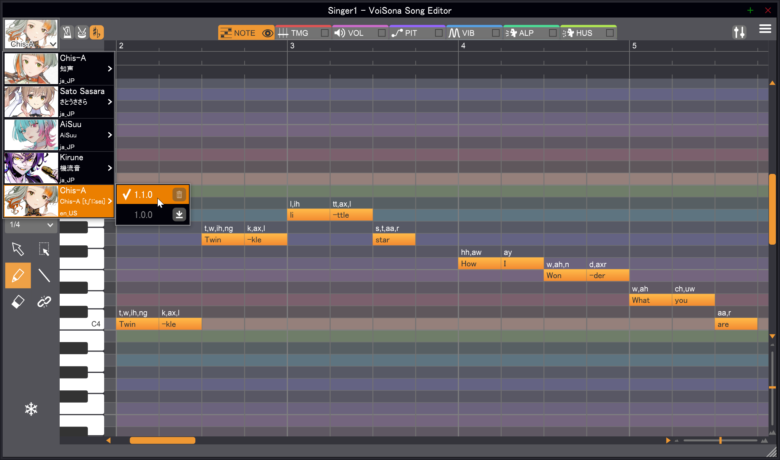The image size is (780, 460).
Task: Tick the VOL tab checkbox
Action: 382,33
